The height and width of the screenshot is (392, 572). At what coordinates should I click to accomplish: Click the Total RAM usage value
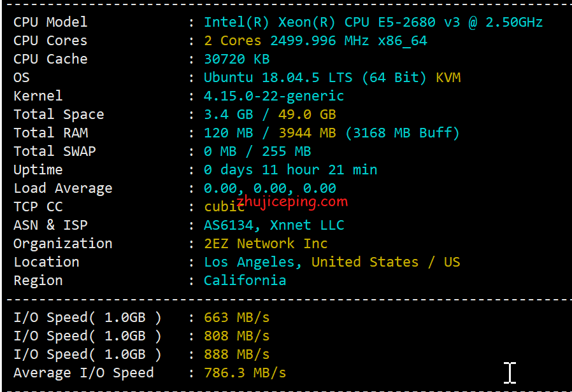tap(331, 133)
